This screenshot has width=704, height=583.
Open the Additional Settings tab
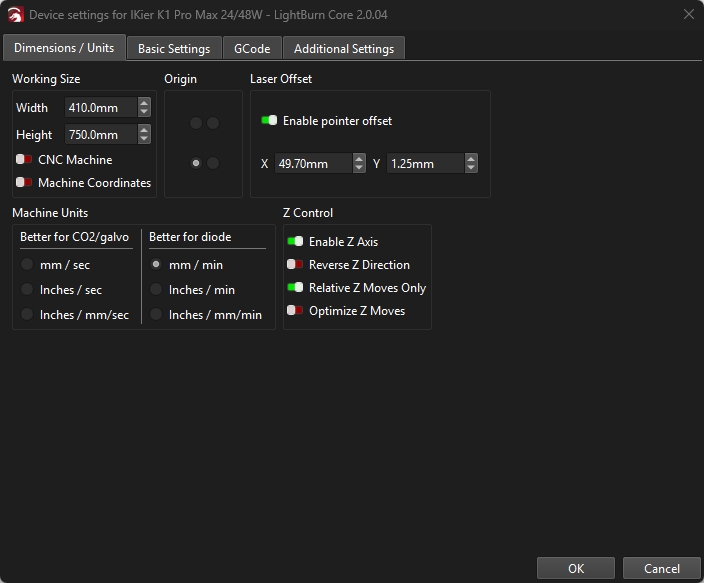pos(343,48)
